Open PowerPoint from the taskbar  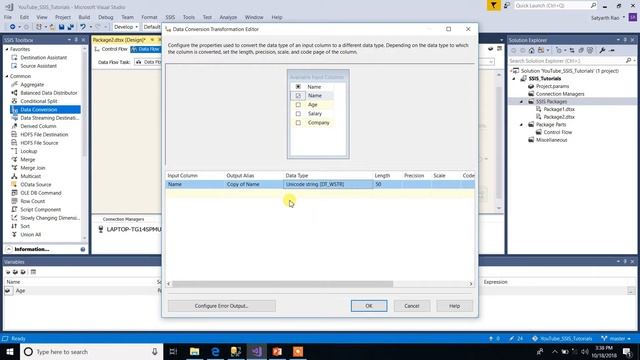[x=277, y=351]
